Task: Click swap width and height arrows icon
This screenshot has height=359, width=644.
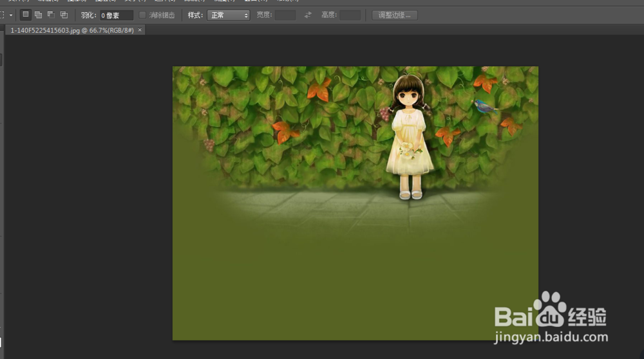Action: [x=308, y=15]
